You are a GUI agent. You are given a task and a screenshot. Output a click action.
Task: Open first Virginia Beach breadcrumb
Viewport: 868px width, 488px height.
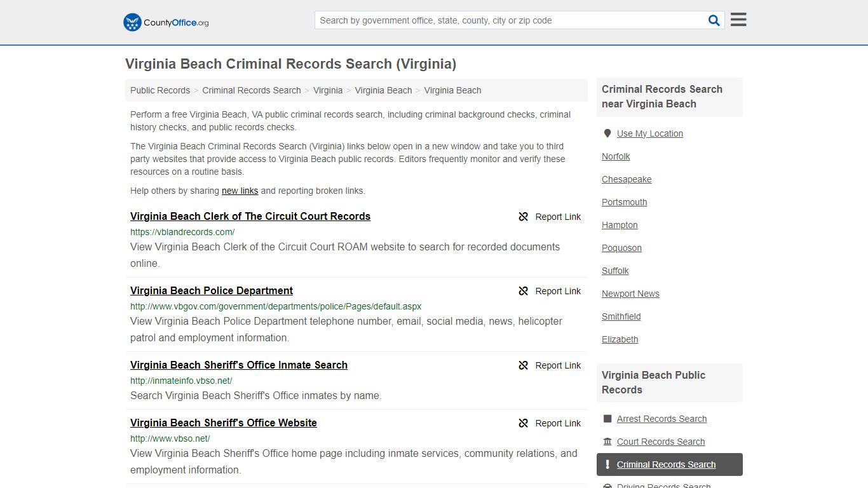pyautogui.click(x=383, y=90)
